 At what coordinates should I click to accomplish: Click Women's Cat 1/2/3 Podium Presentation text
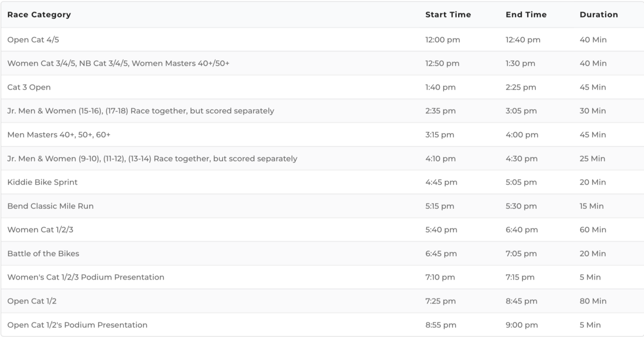point(86,277)
